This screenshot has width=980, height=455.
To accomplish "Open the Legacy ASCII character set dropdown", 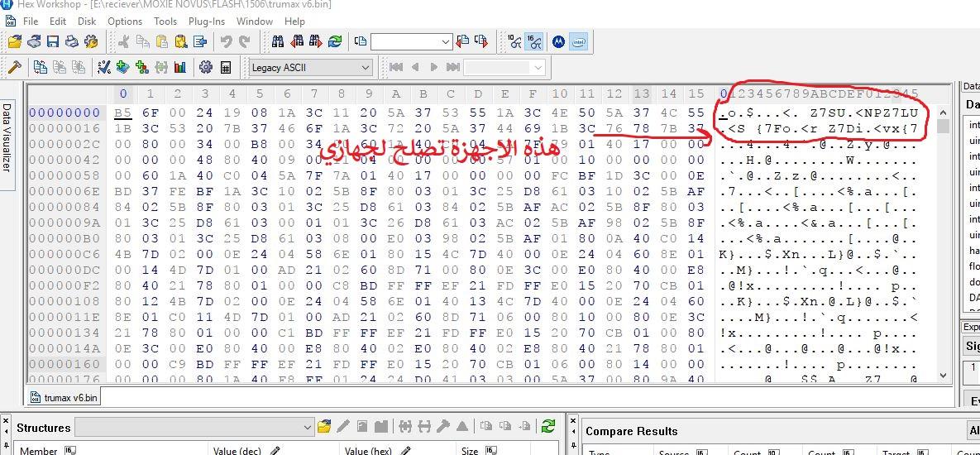I will tap(311, 68).
